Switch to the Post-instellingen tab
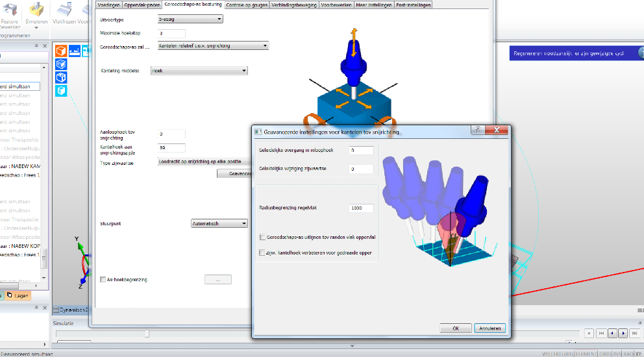Image resolution: width=644 pixels, height=357 pixels. point(413,5)
